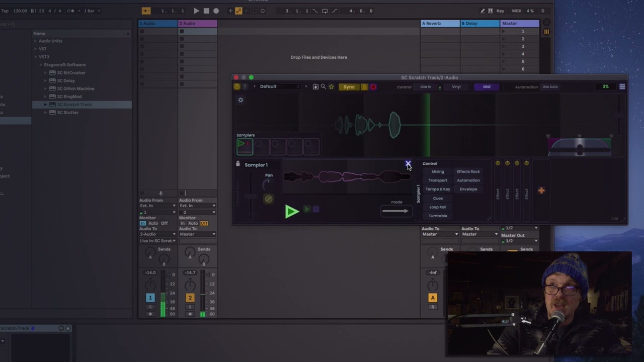Click the red record button in the plugin toolbar
Screen dimensions: 644x362
(x=373, y=87)
